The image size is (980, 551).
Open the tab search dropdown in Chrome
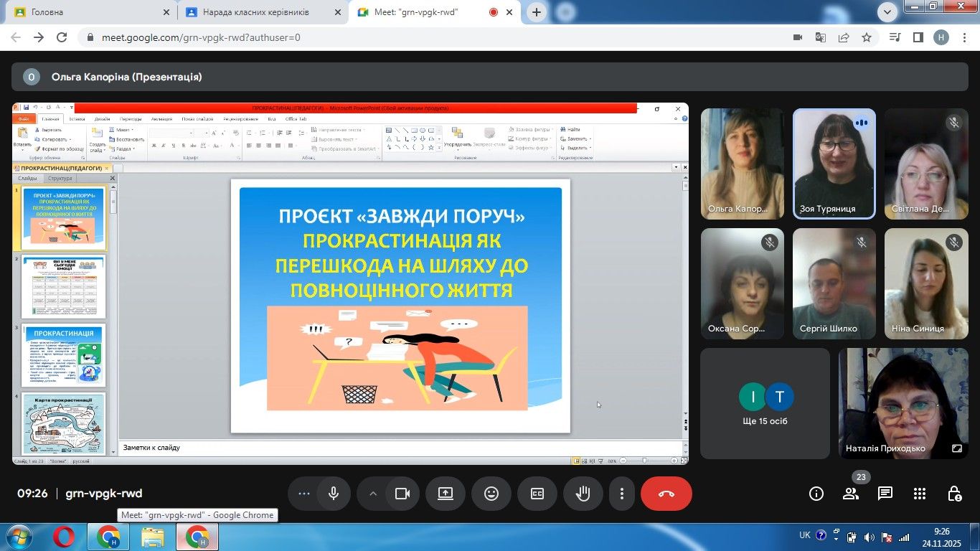click(888, 12)
